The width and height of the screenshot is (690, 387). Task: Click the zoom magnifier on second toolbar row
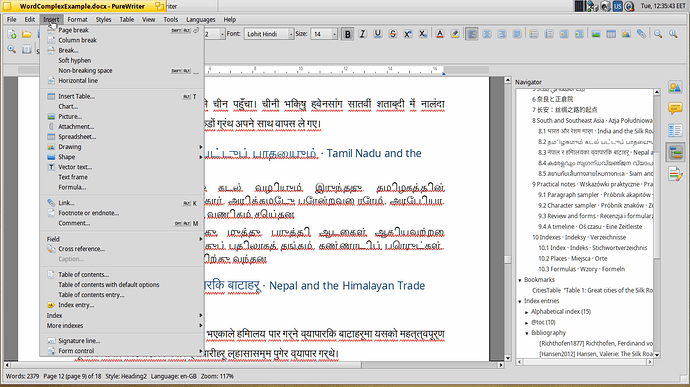[12, 49]
